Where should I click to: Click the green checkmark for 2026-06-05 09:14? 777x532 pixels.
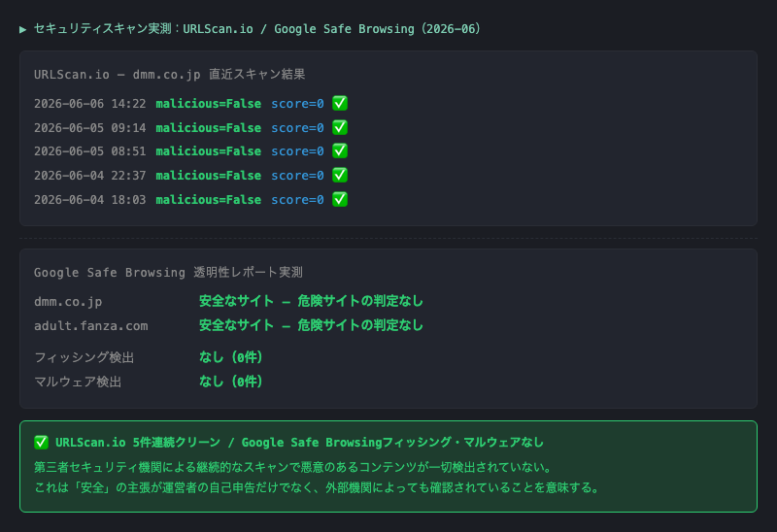tap(340, 127)
